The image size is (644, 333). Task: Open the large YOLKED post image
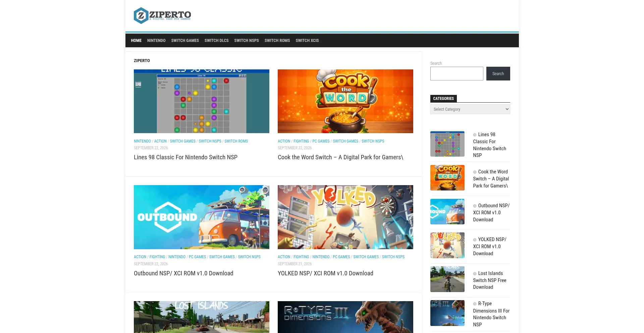coord(345,217)
